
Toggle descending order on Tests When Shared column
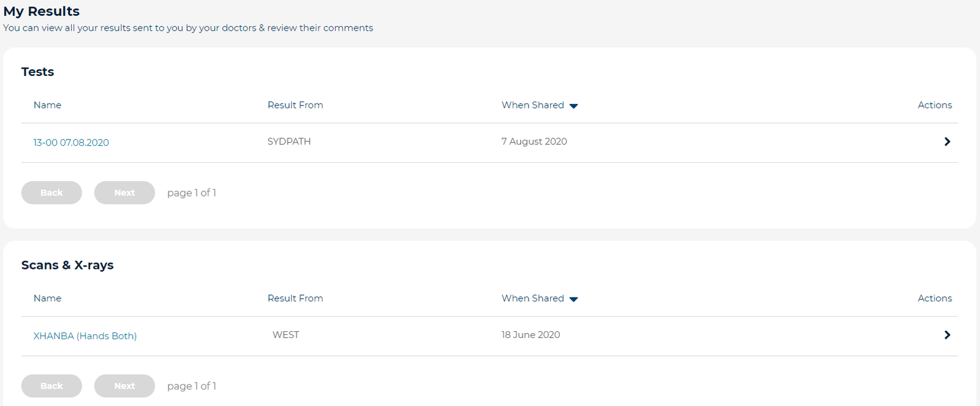pos(573,105)
